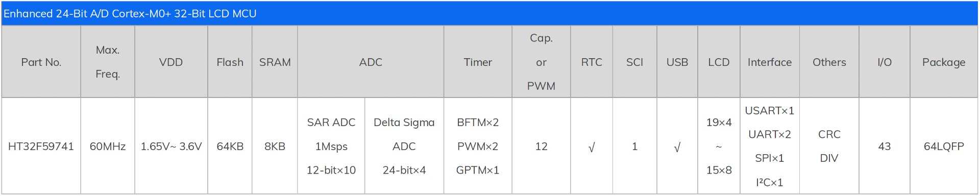Click the Part No. column header
Image resolution: width=980 pixels, height=196 pixels.
coord(41,62)
